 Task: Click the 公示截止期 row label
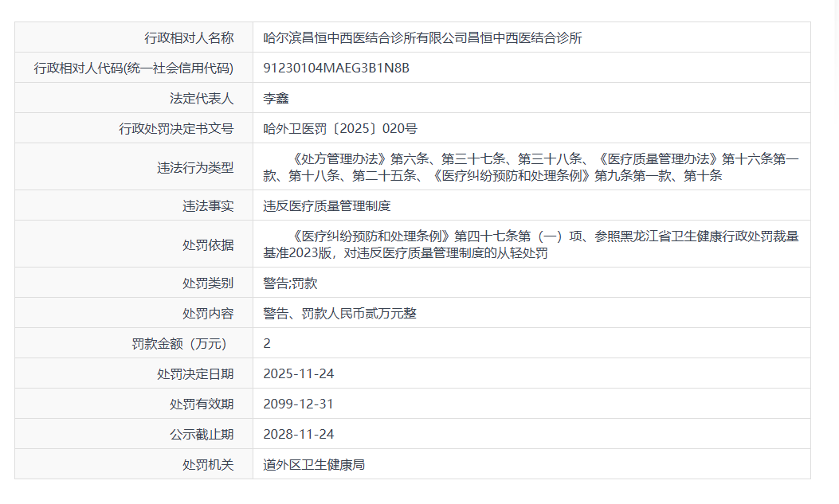point(202,434)
